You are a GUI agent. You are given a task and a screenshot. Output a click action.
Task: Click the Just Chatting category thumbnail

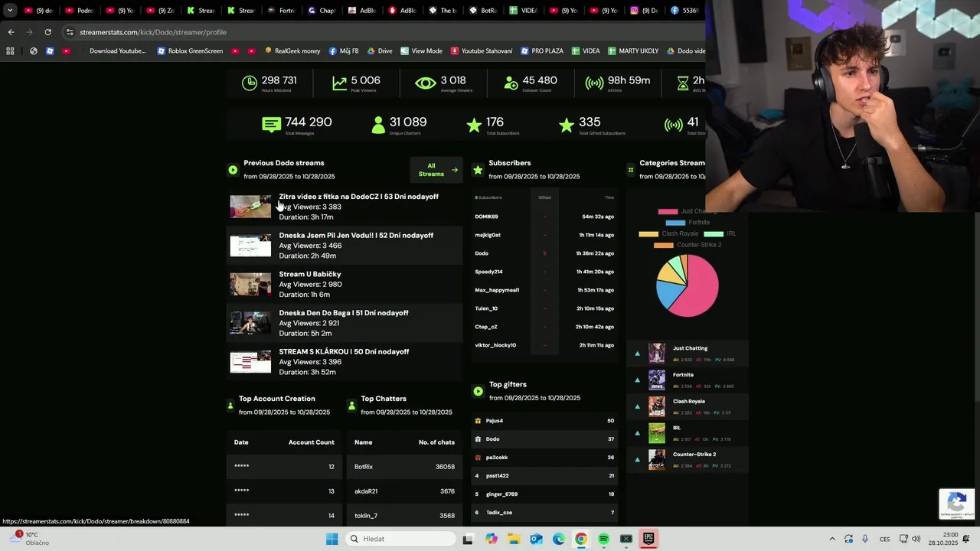[x=657, y=354]
